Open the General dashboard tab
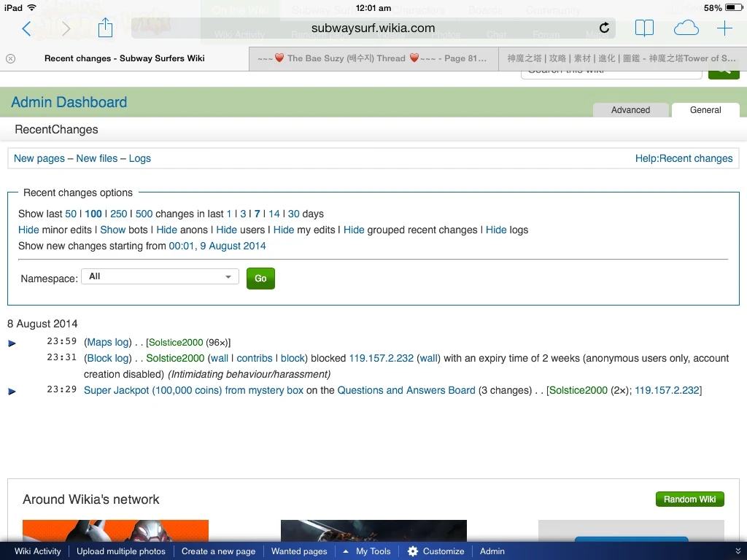Screen dimensions: 747x560 click(705, 110)
